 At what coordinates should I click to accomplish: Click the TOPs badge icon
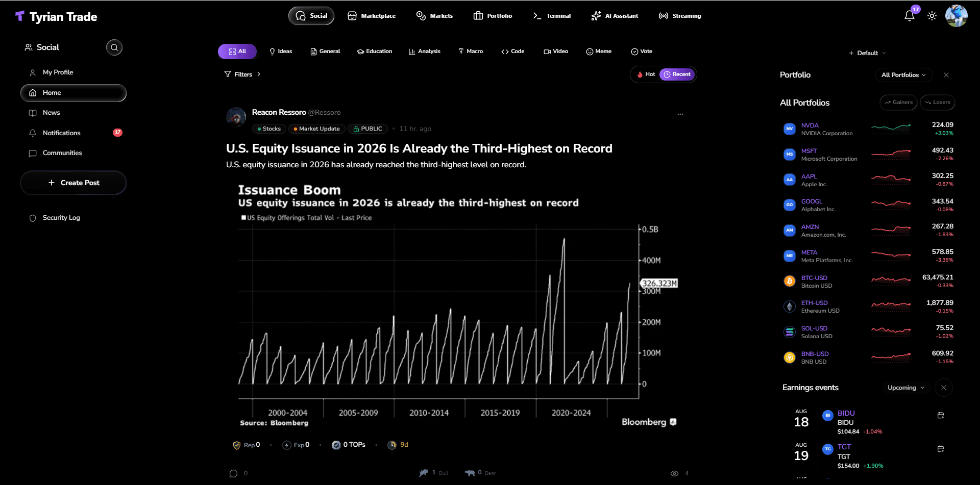tap(336, 445)
